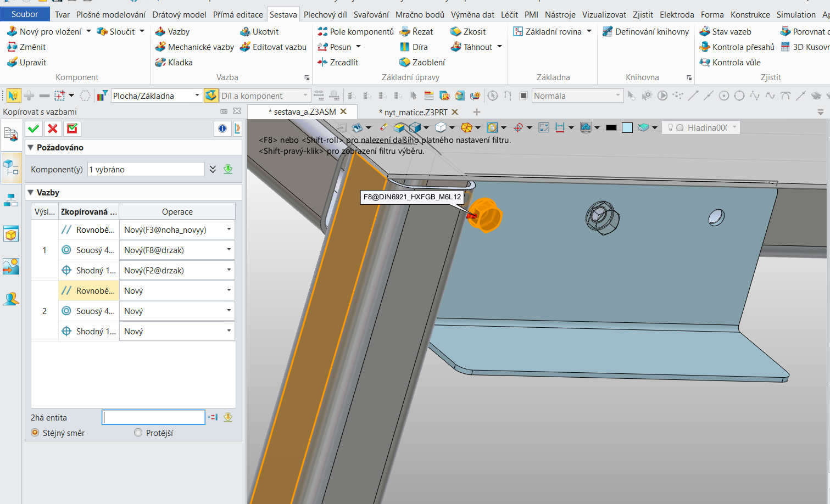Screen dimensions: 830x504
Task: Expand the Hladina000 layer dropdown
Action: [734, 127]
